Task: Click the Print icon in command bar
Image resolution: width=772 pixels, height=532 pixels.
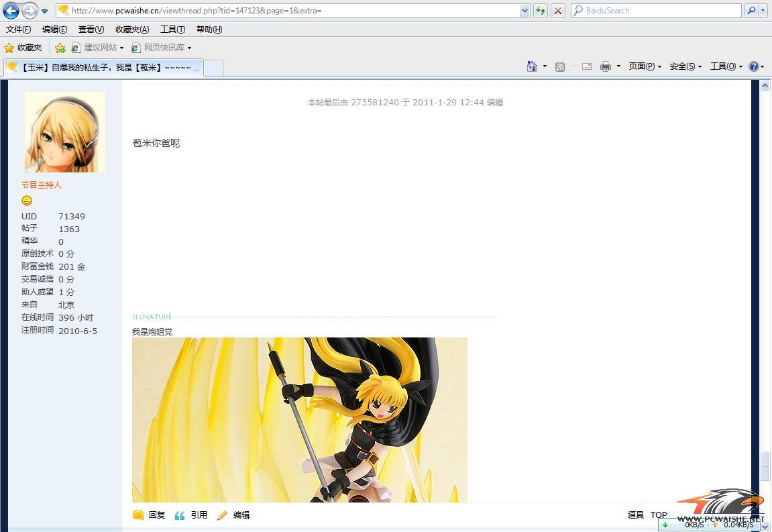Action: point(606,66)
